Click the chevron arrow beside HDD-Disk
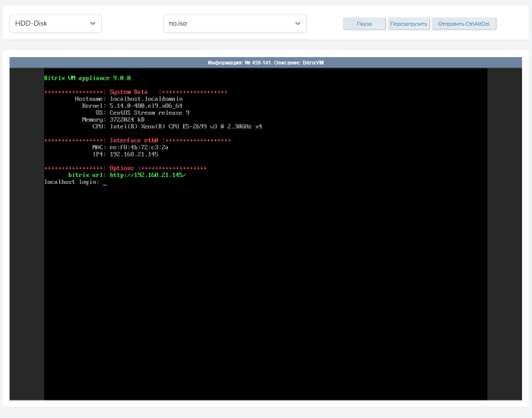 pos(93,24)
